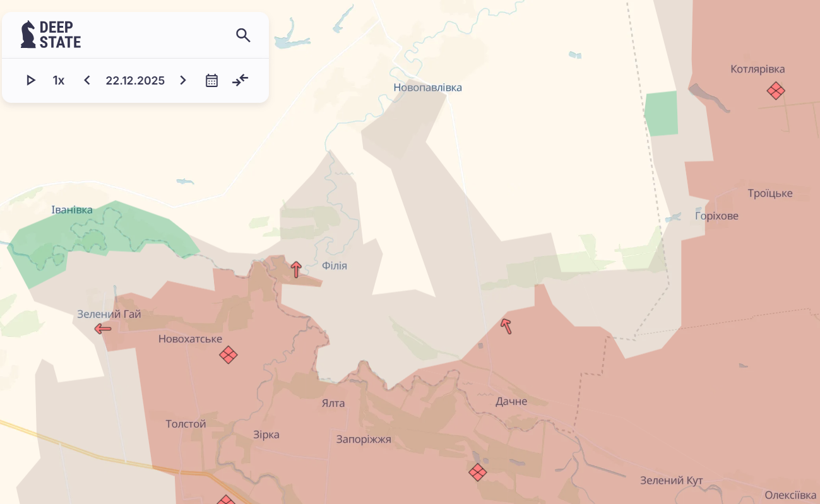This screenshot has height=504, width=820.
Task: Click the small green zone below Котлярівка
Action: (x=662, y=114)
